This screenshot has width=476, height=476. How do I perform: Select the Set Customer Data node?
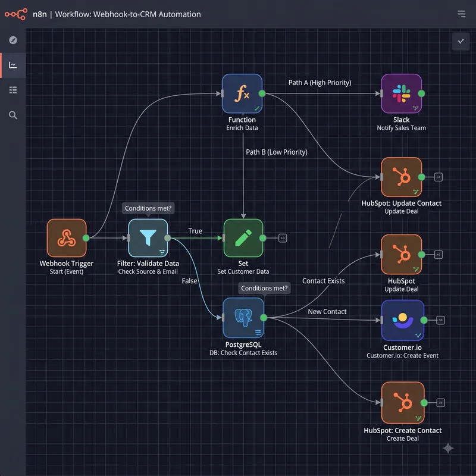(243, 238)
